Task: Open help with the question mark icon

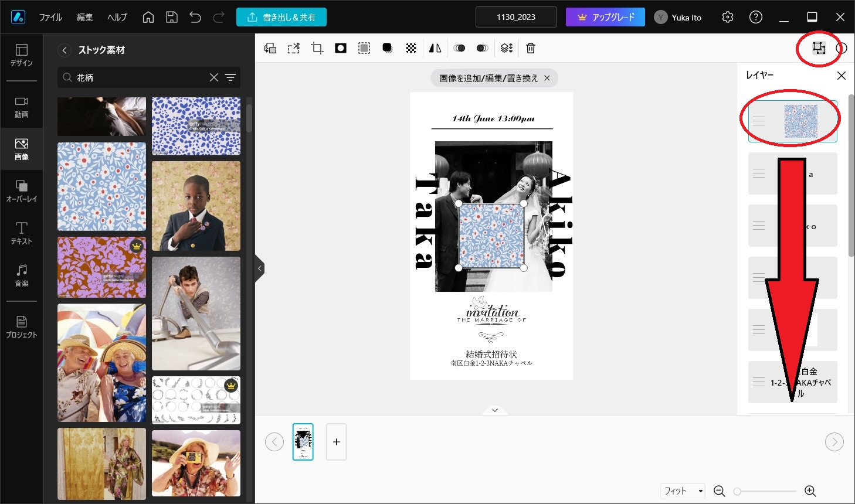Action: pos(756,17)
